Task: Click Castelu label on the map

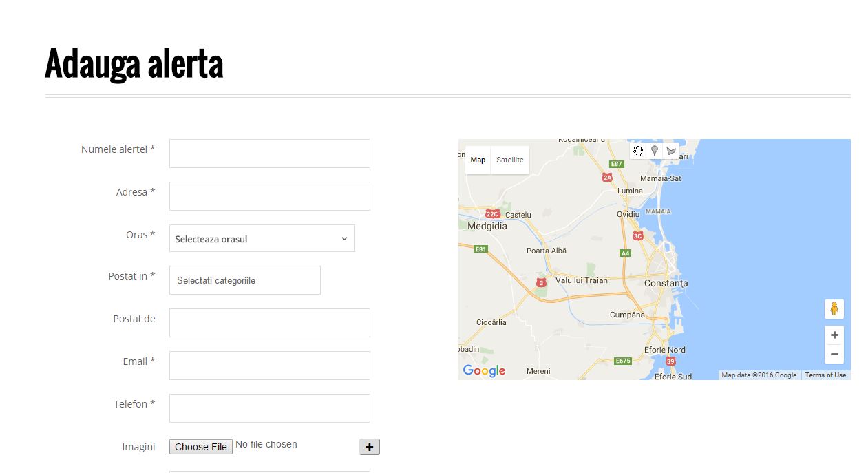Action: (x=518, y=215)
